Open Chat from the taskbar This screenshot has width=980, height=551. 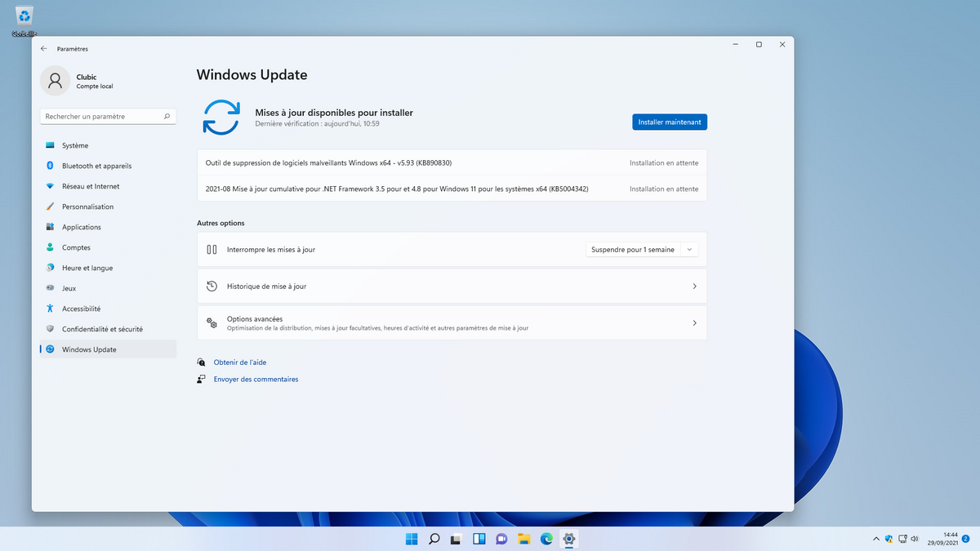(501, 539)
